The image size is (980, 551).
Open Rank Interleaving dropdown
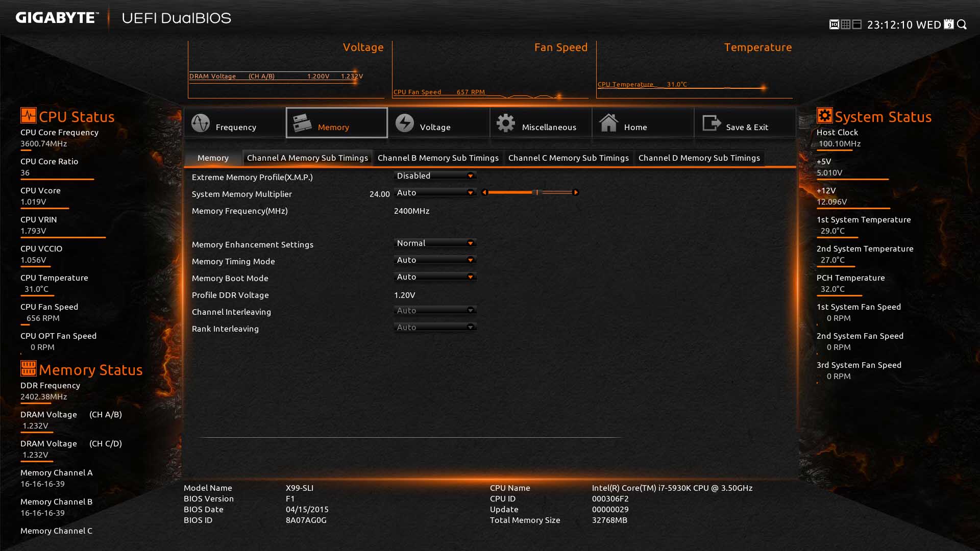[x=435, y=327]
